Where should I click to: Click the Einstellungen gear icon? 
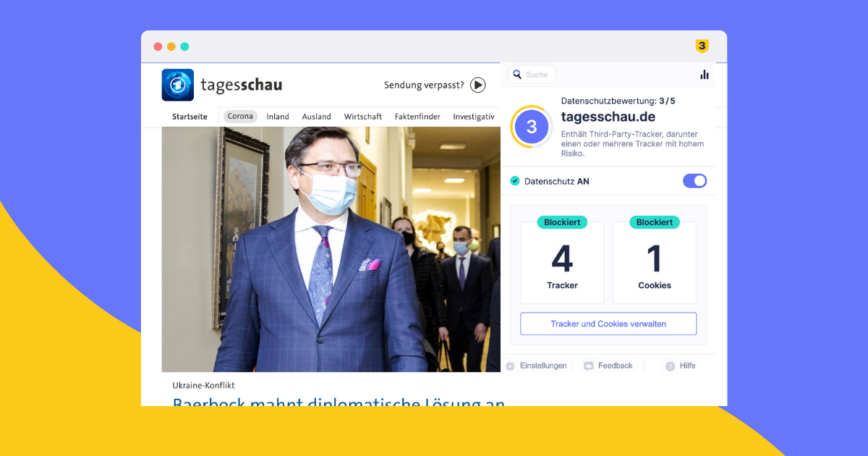click(510, 366)
